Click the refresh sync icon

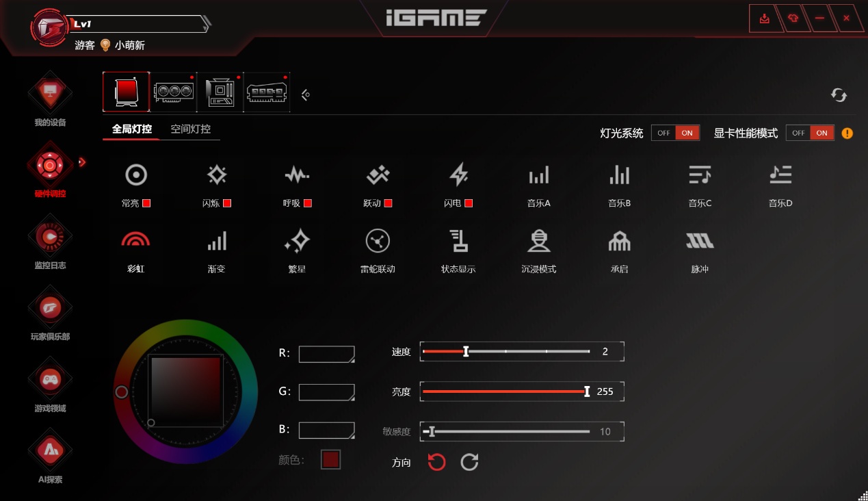(x=839, y=95)
